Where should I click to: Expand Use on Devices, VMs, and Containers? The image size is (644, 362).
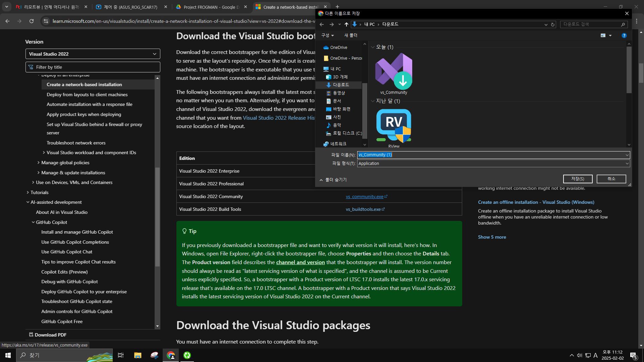[33, 183]
